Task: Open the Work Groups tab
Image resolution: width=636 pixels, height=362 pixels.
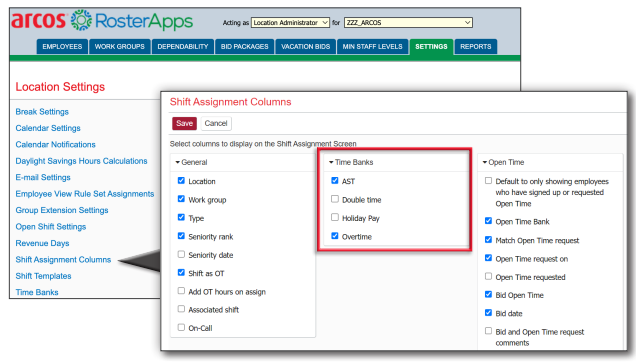Action: (x=120, y=47)
